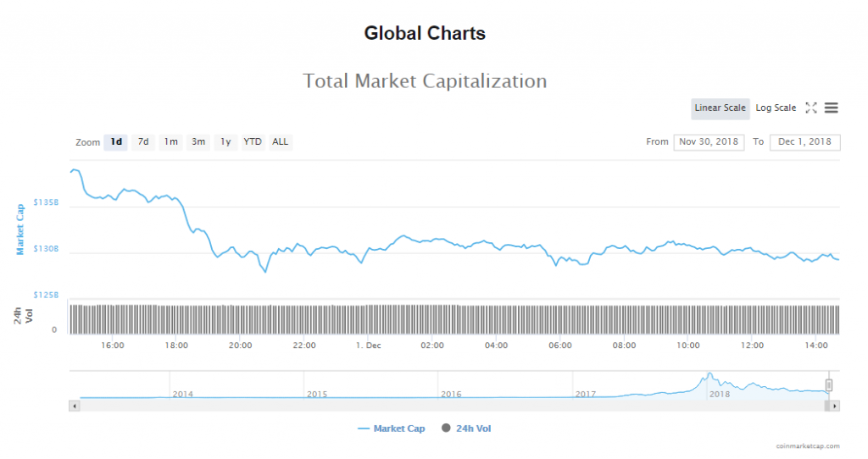This screenshot has height=459, width=868.
Task: Open the chart hamburger menu
Action: tap(832, 108)
